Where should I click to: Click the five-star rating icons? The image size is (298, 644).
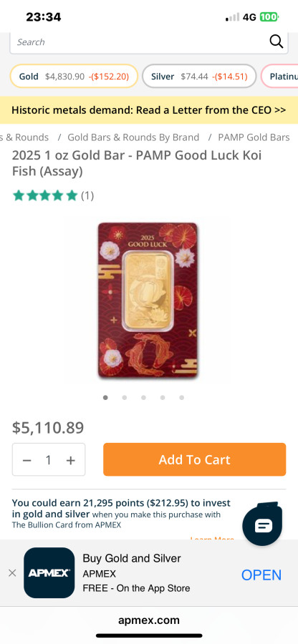point(45,195)
